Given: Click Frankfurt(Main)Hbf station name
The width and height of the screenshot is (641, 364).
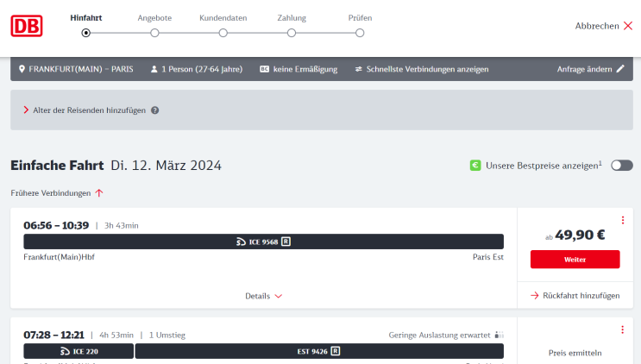Looking at the screenshot, I should click(59, 257).
